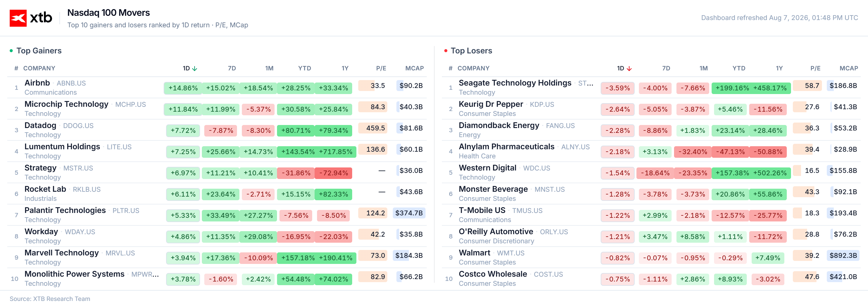The image size is (868, 307).
Task: Sort Top Gainers by P/E column
Action: [381, 68]
